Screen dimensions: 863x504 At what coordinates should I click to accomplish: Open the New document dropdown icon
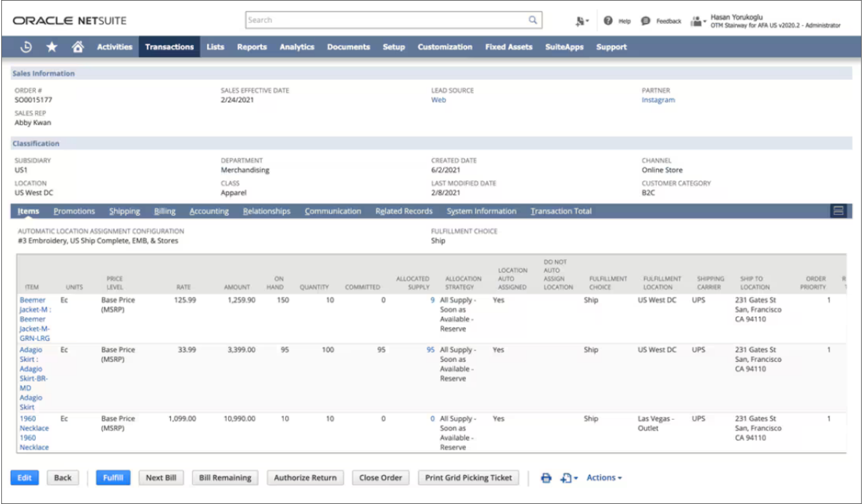[x=569, y=478]
